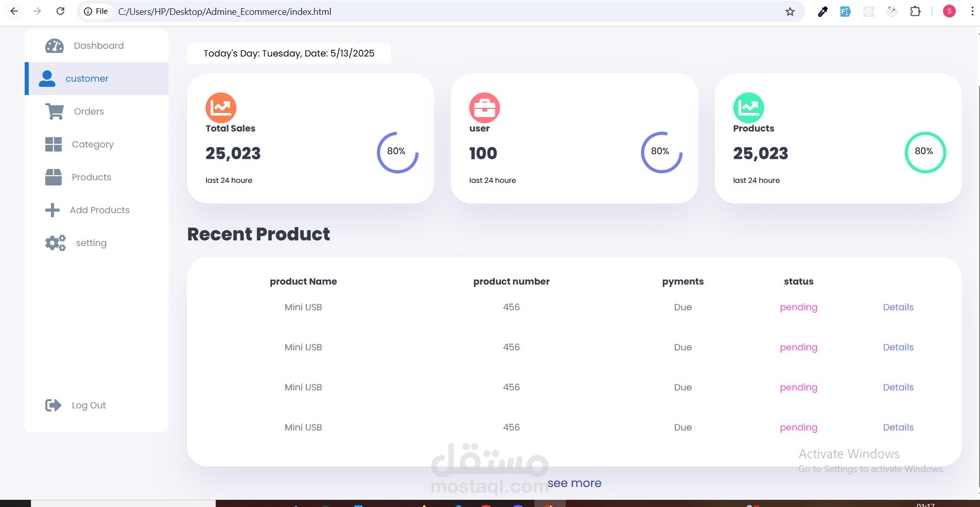Image resolution: width=980 pixels, height=507 pixels.
Task: Click the green Products 80% progress ring
Action: (925, 152)
